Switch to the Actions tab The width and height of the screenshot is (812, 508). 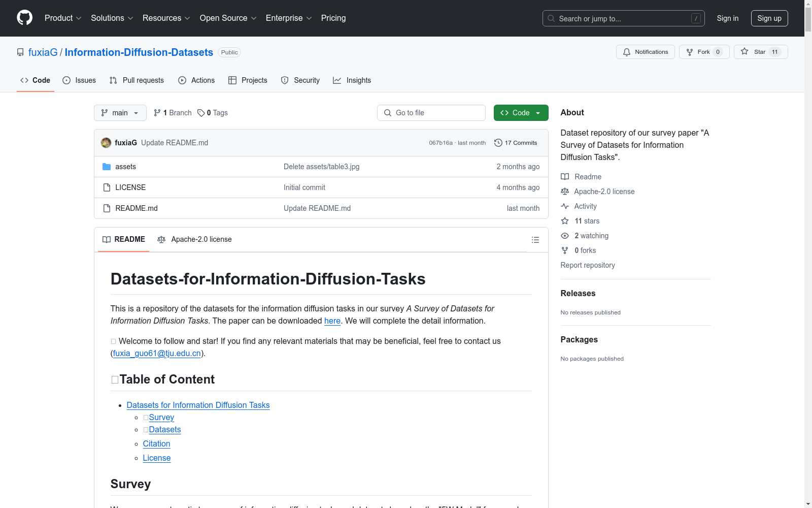tap(196, 80)
